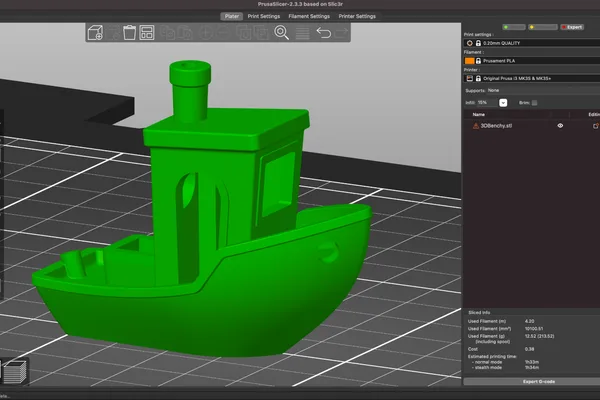Click the Export G-code button
The width and height of the screenshot is (600, 400).
coord(532,381)
